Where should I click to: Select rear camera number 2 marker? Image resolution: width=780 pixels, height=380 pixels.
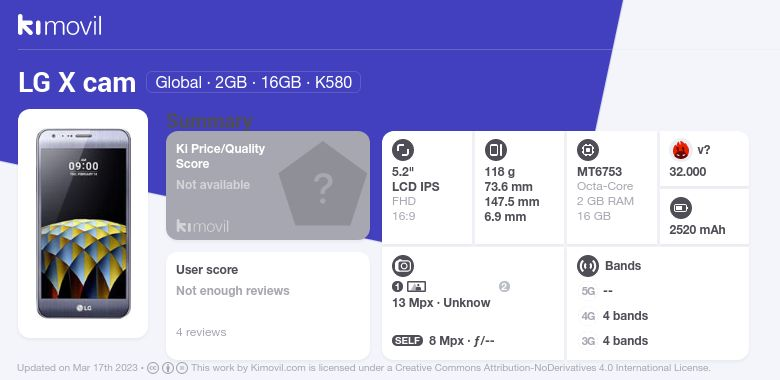(504, 286)
